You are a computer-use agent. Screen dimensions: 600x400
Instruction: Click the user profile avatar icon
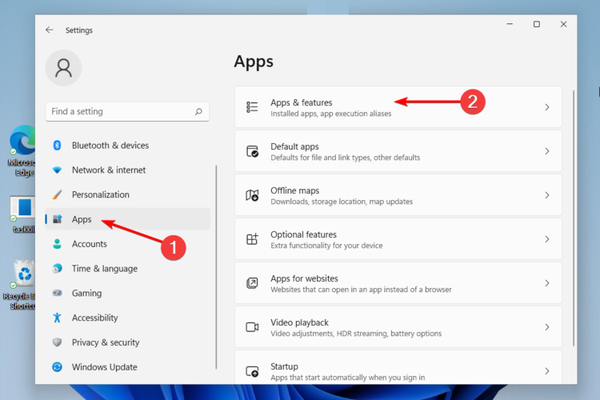[x=65, y=69]
